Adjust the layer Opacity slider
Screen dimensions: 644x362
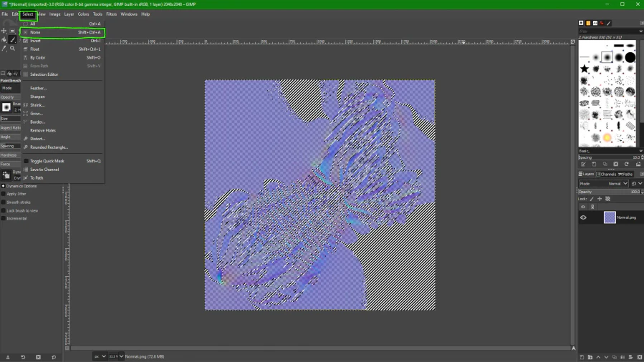point(609,192)
